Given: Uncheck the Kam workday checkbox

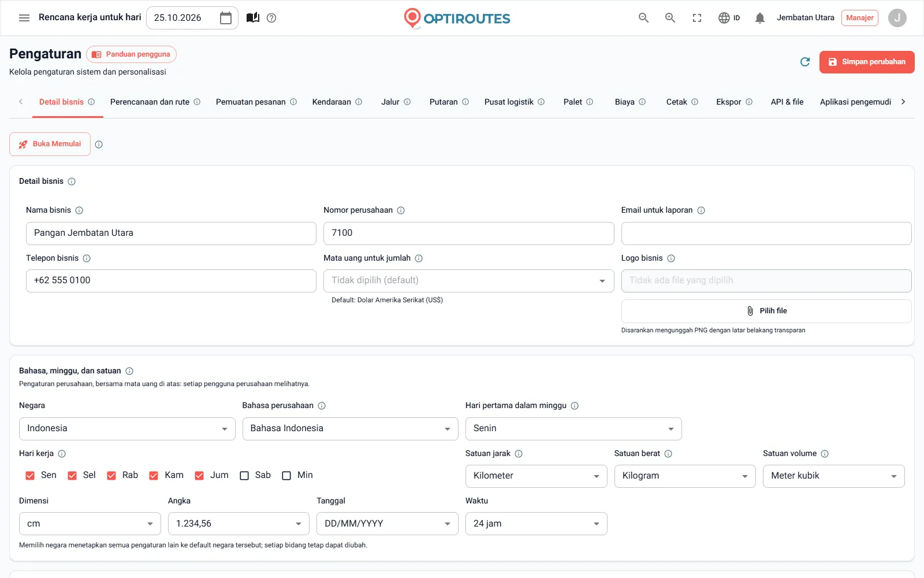Looking at the screenshot, I should coord(154,476).
